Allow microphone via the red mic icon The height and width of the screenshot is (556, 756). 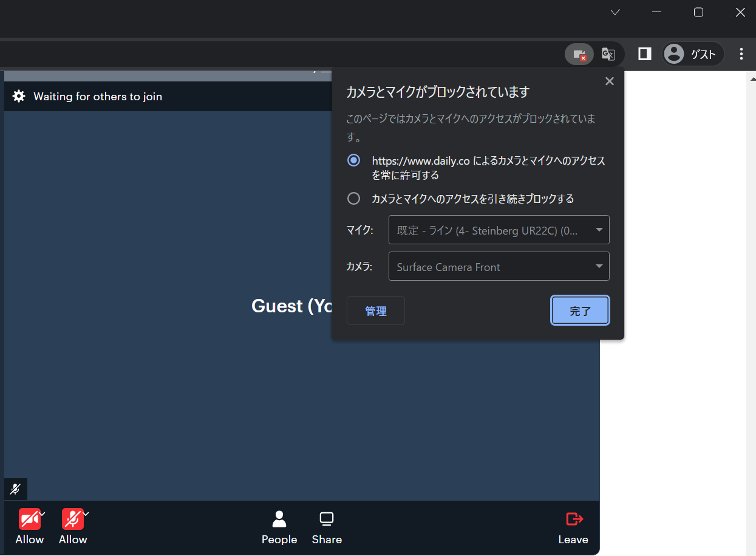(x=72, y=520)
